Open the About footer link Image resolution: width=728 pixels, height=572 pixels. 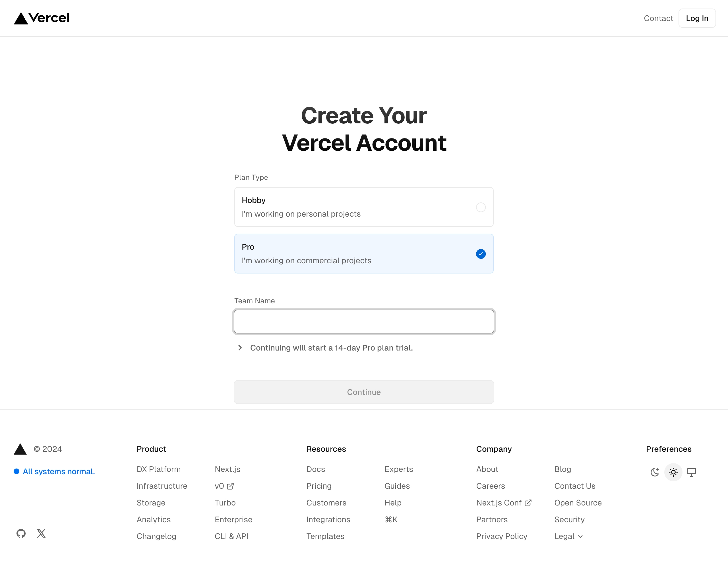pos(487,469)
